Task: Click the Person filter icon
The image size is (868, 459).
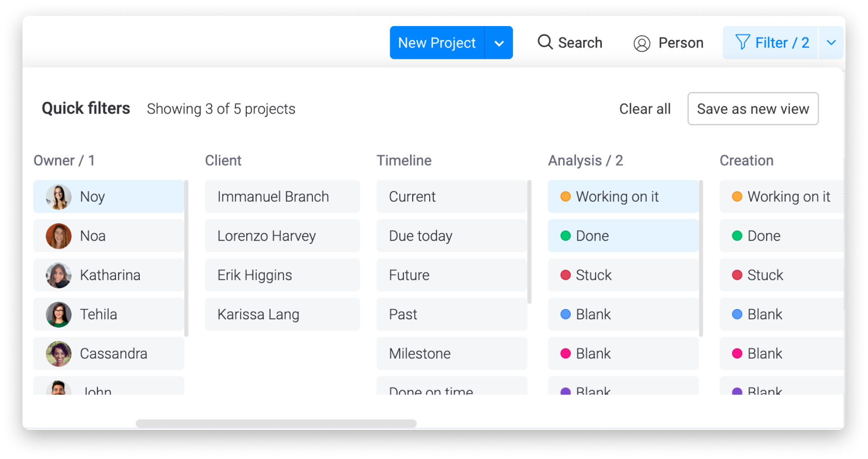Action: tap(642, 44)
